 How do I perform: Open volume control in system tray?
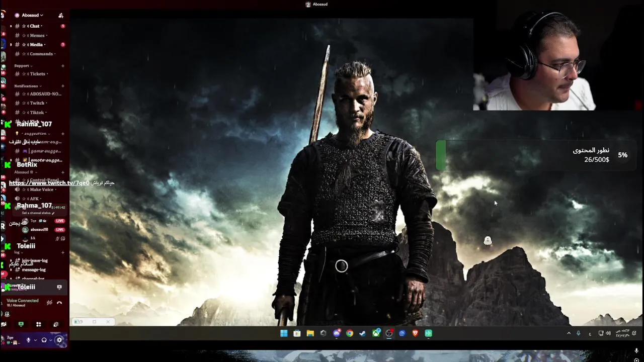607,333
